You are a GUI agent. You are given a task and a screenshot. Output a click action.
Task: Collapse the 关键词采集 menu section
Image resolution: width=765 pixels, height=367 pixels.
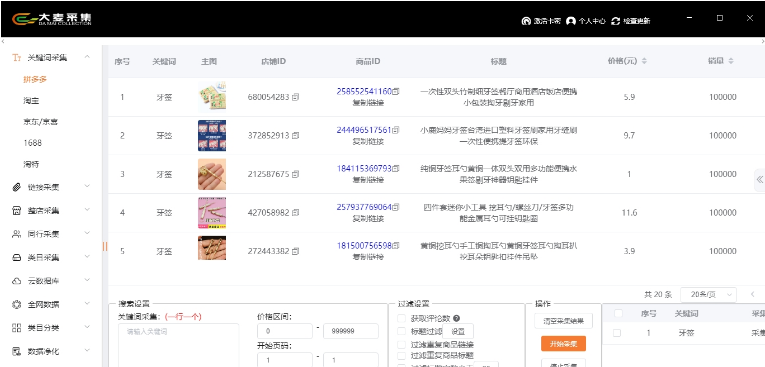[87, 57]
